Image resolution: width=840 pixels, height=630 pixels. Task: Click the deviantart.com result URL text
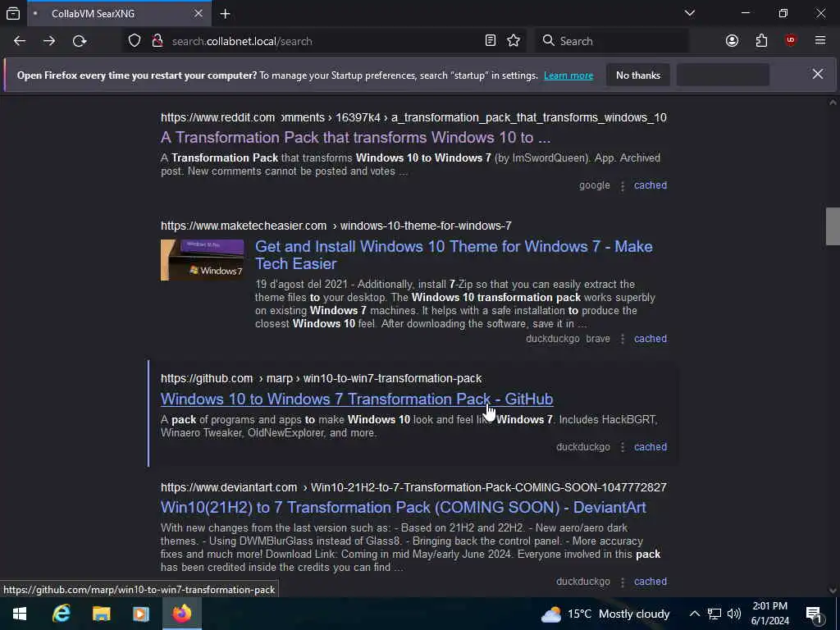413,487
